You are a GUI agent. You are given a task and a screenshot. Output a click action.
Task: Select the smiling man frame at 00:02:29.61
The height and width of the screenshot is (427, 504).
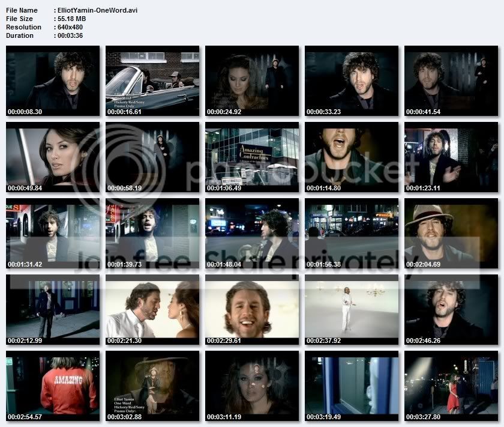click(252, 309)
